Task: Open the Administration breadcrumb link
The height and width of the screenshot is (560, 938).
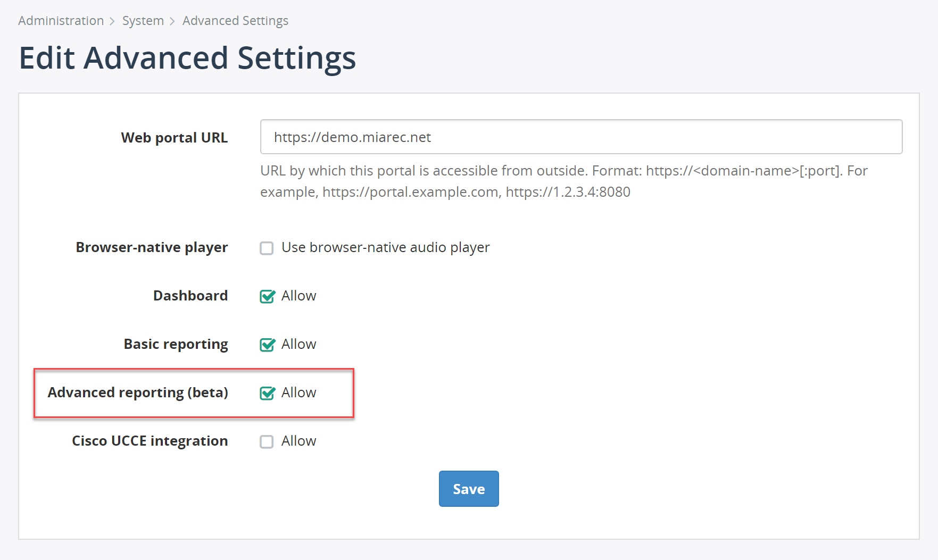Action: [61, 21]
